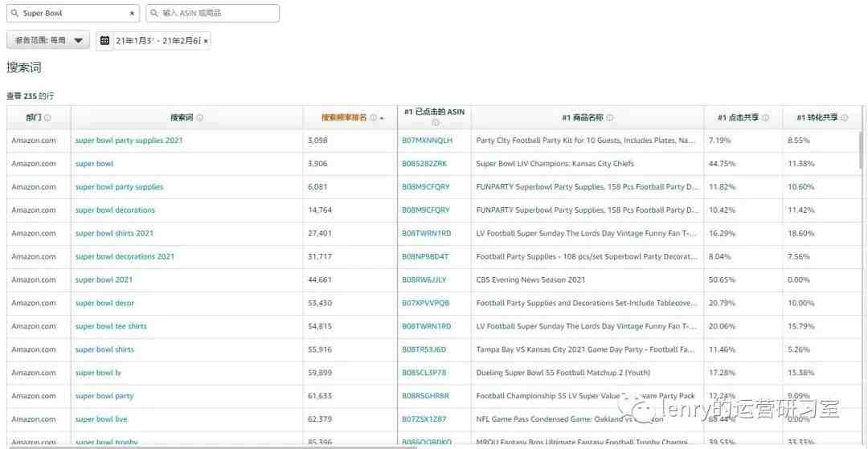Viewport: 868px width, 449px height.
Task: Open search term super bowl tee shirts
Action: [111, 326]
